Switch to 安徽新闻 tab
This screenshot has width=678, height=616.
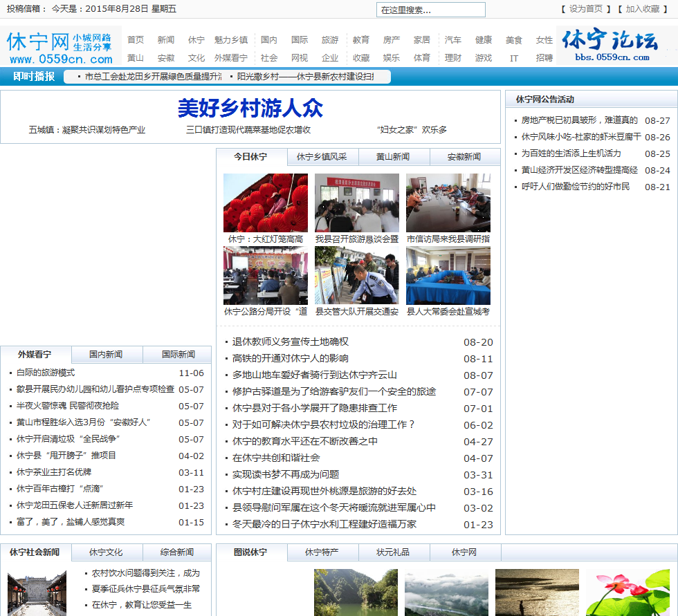(465, 157)
